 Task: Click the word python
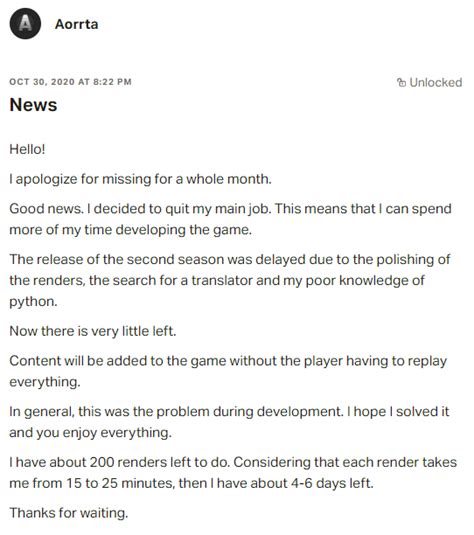tap(33, 302)
